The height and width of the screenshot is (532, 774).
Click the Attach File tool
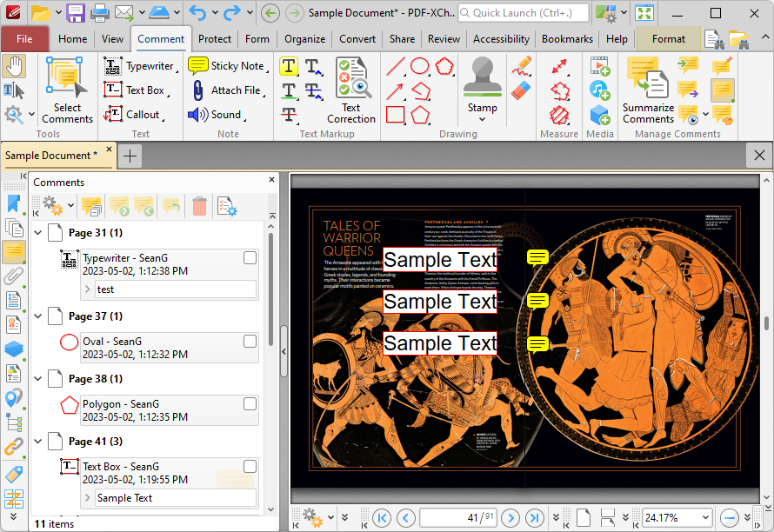point(228,90)
